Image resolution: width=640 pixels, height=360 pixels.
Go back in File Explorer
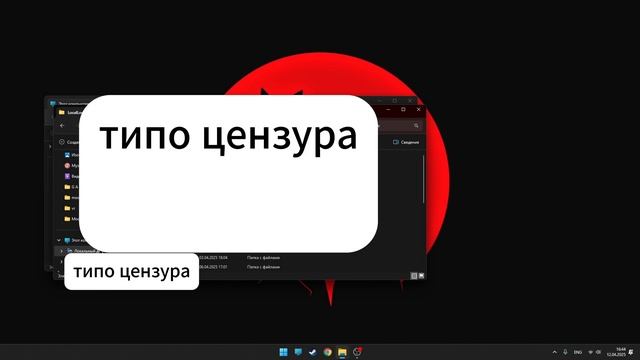pyautogui.click(x=62, y=126)
